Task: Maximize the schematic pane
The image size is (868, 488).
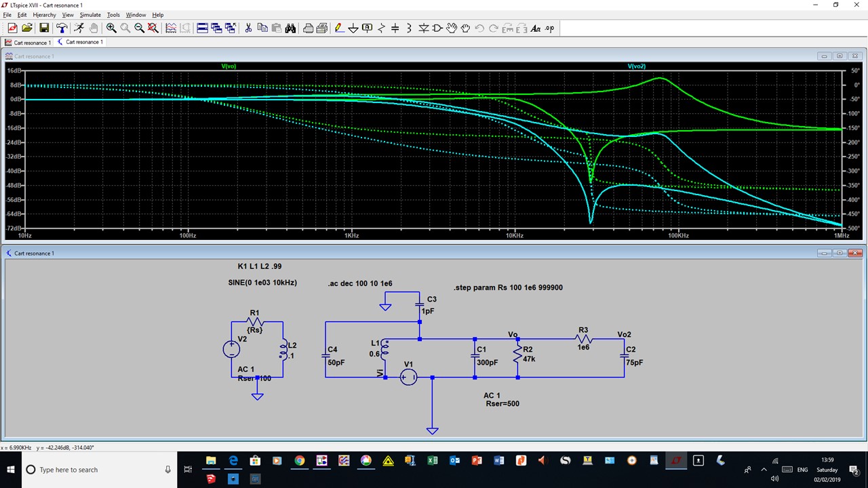Action: [840, 253]
